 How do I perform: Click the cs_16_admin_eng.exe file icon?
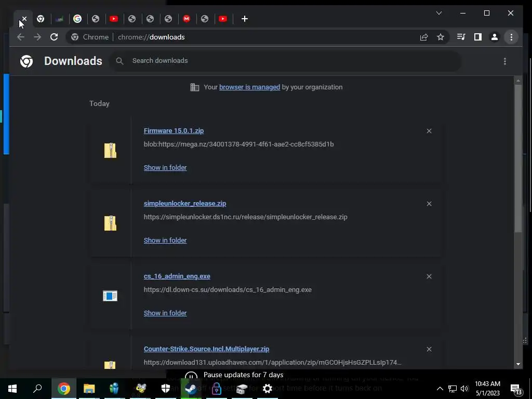[x=110, y=296]
